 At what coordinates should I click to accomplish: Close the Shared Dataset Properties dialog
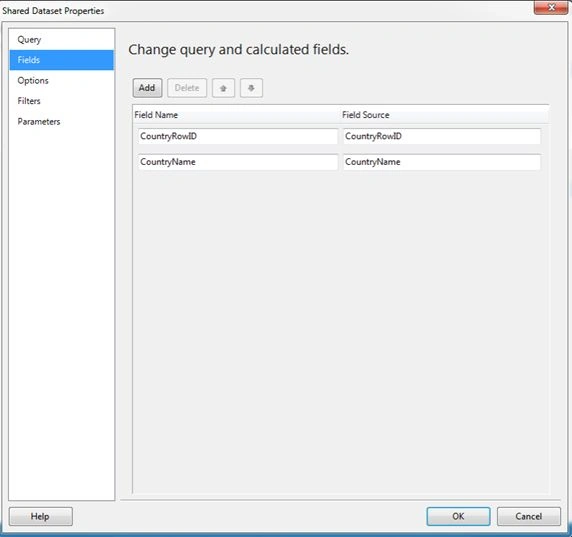[551, 7]
